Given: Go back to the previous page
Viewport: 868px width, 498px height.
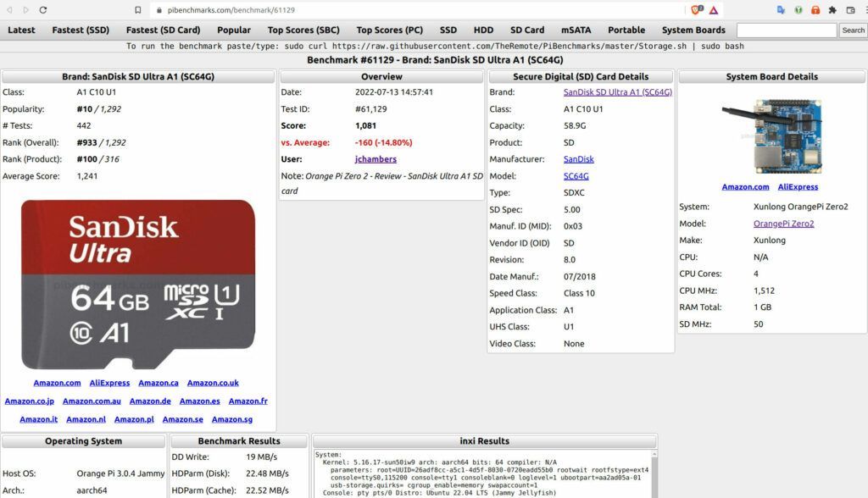Looking at the screenshot, I should tap(9, 10).
